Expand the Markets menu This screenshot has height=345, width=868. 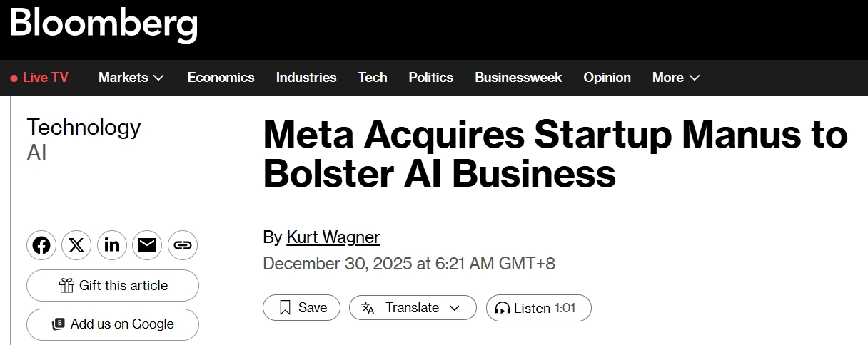(x=131, y=78)
